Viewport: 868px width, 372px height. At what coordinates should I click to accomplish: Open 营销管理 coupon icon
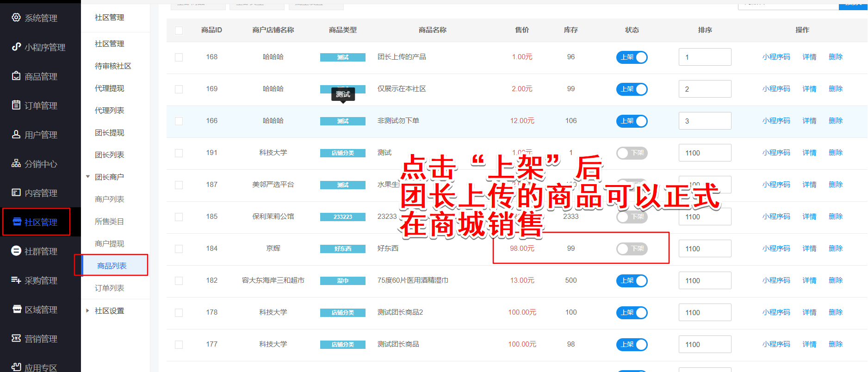point(16,338)
